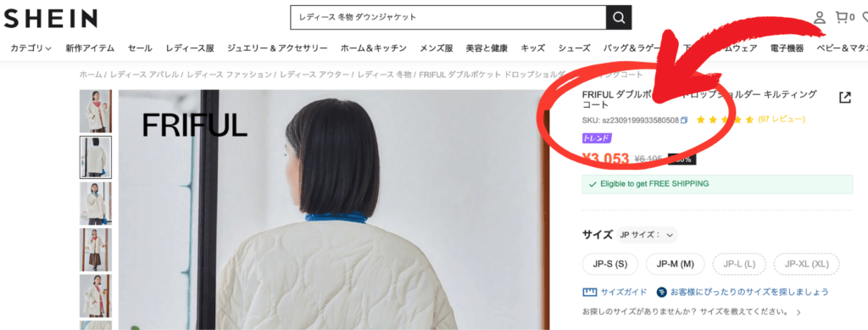This screenshot has height=330, width=868.
Task: Open 電子機器 menu
Action: [787, 48]
